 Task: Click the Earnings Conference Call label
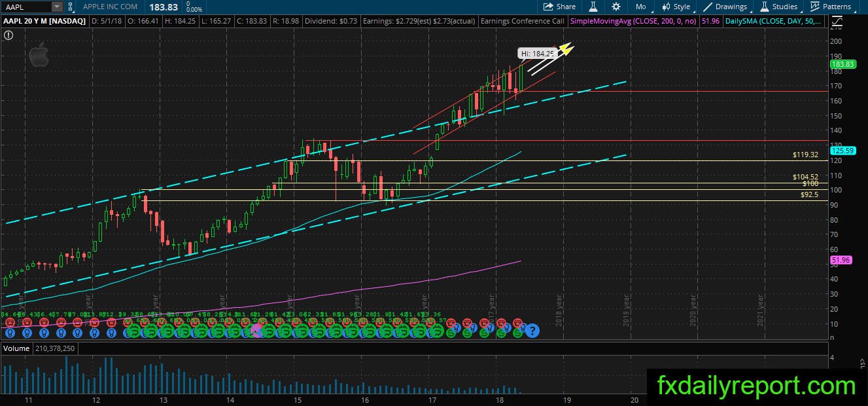point(522,22)
